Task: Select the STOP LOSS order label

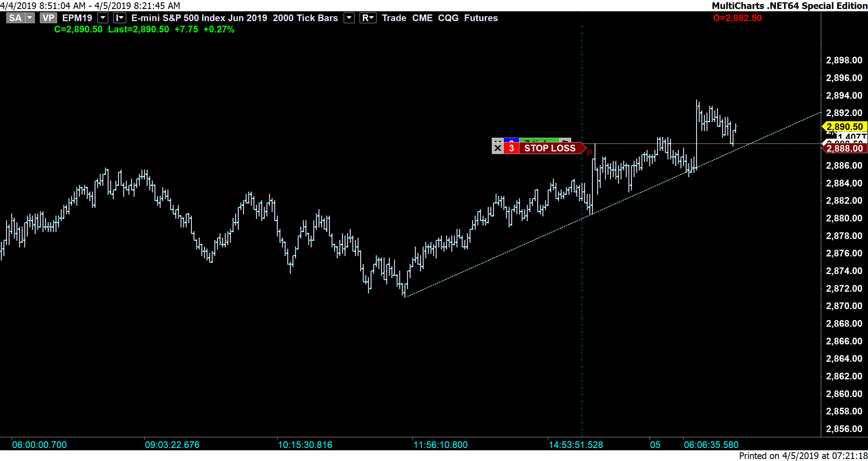Action: pos(549,148)
